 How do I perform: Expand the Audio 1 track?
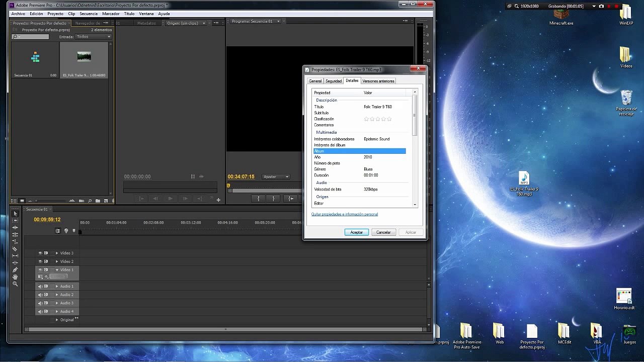click(x=57, y=286)
